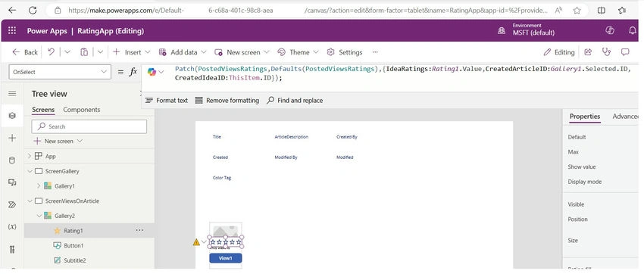Image resolution: width=644 pixels, height=274 pixels.
Task: Click Find and replace
Action: 295,101
